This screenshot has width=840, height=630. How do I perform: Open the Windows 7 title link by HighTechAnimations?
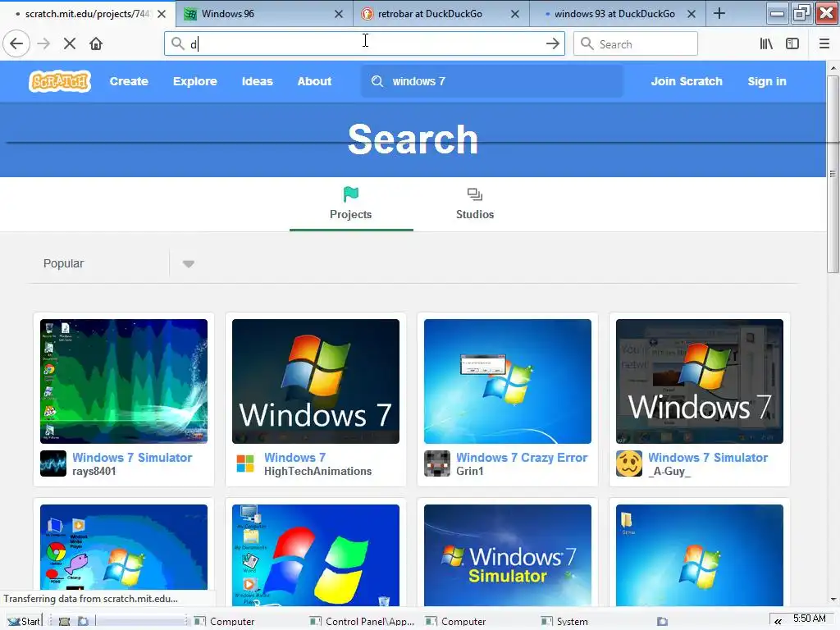tap(294, 458)
